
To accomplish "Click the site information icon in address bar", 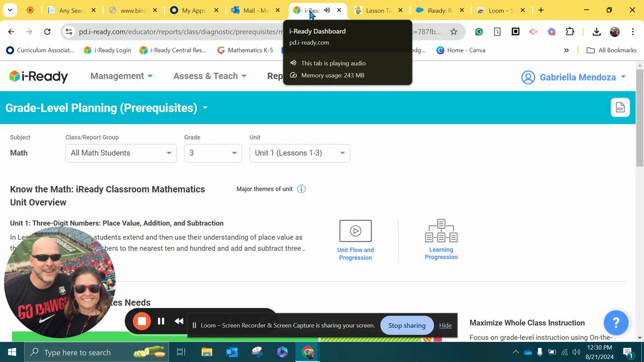I will tap(69, 32).
